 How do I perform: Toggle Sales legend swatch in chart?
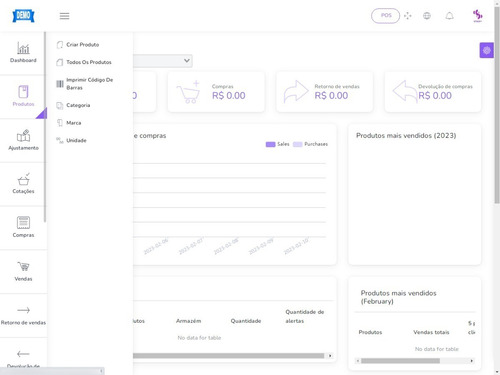click(x=270, y=144)
